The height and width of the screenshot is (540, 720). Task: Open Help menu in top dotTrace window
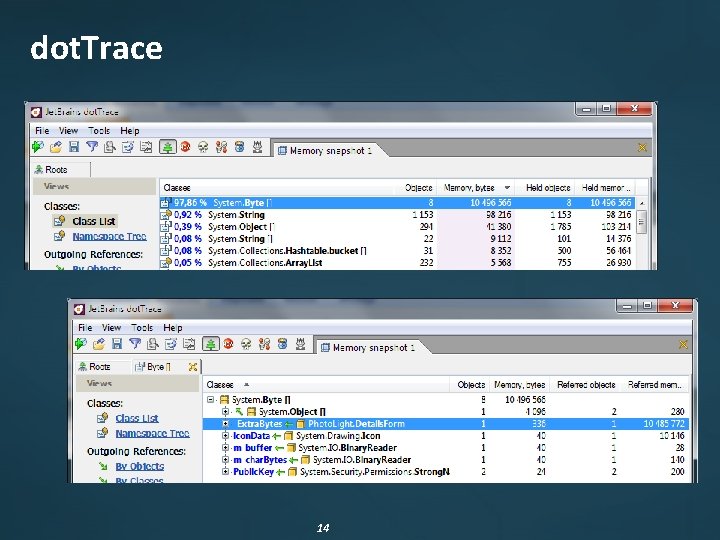click(x=129, y=130)
